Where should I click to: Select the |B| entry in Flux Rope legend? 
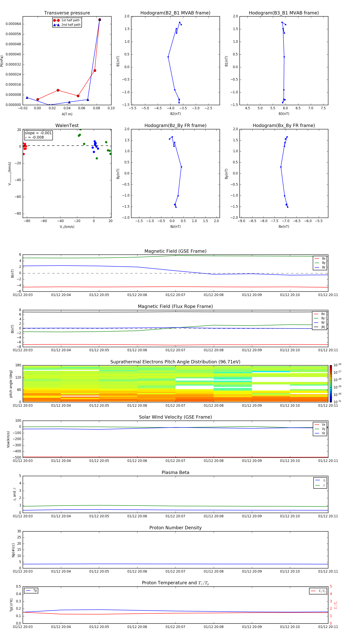pos(320,327)
